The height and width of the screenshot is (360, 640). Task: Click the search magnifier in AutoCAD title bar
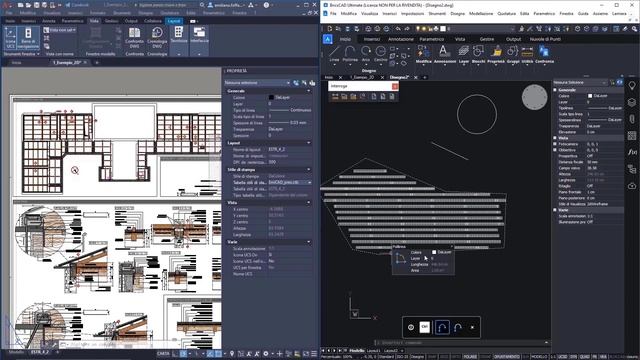[x=202, y=5]
